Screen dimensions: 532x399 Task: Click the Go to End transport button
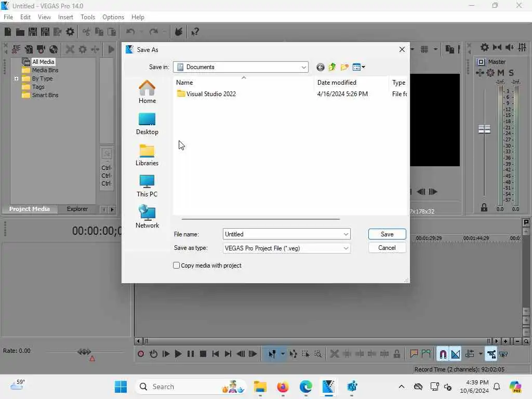(x=228, y=354)
